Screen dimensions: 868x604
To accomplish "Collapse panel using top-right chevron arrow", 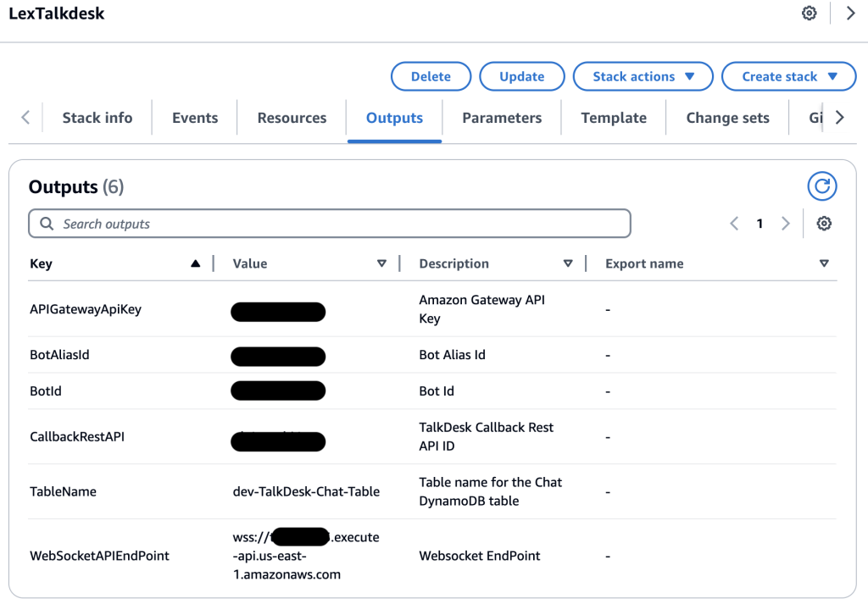I will [x=850, y=14].
